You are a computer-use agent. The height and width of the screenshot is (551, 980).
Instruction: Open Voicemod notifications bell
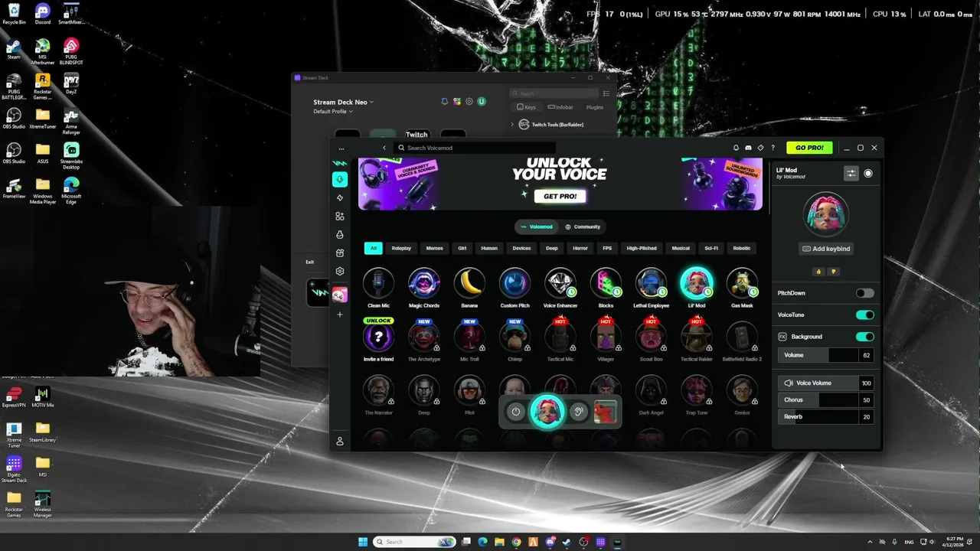tap(737, 148)
